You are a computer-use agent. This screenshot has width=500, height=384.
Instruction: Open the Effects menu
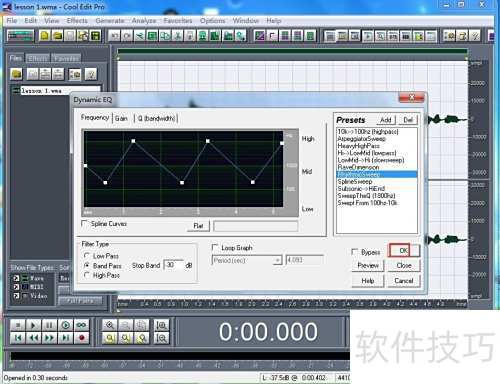tap(77, 21)
